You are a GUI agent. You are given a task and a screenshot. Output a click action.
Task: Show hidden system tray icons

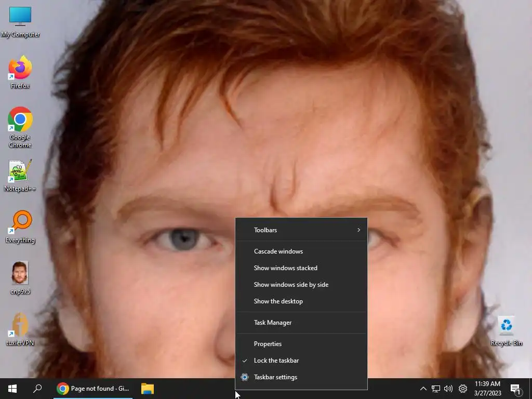pos(423,389)
